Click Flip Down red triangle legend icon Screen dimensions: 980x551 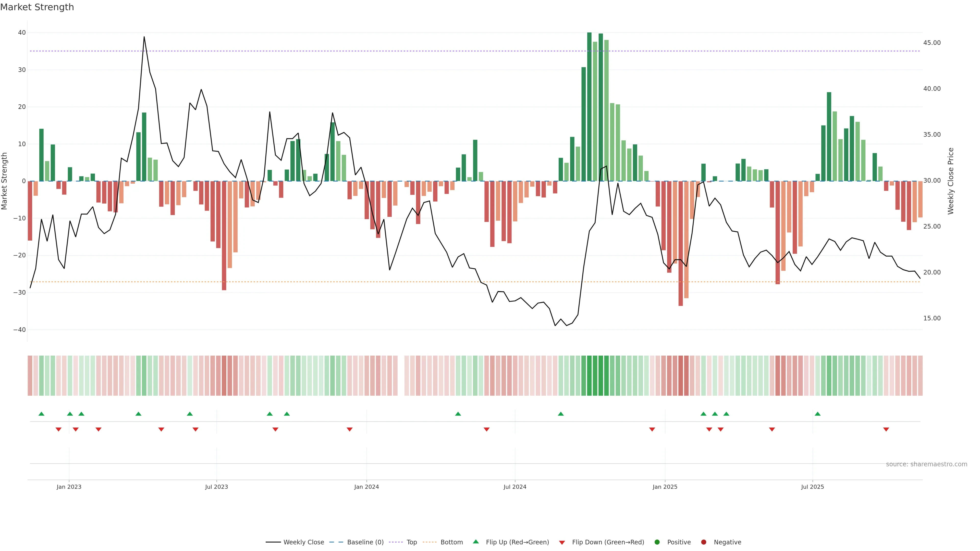tap(562, 542)
